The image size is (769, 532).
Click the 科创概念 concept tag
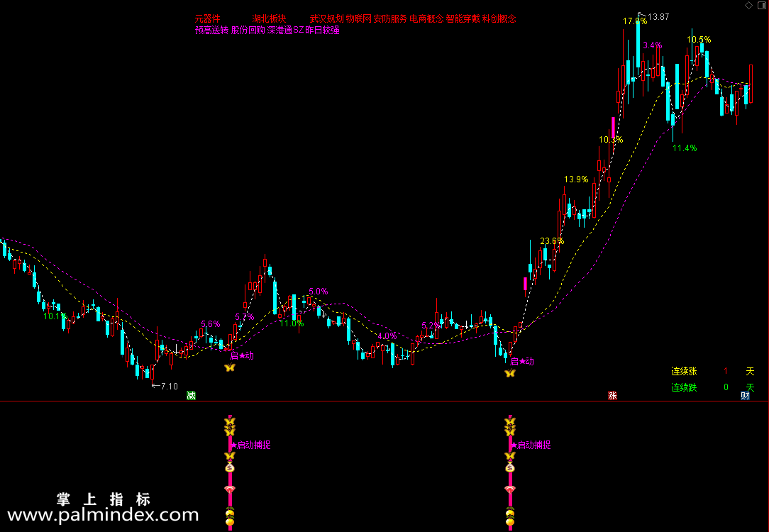[499, 18]
